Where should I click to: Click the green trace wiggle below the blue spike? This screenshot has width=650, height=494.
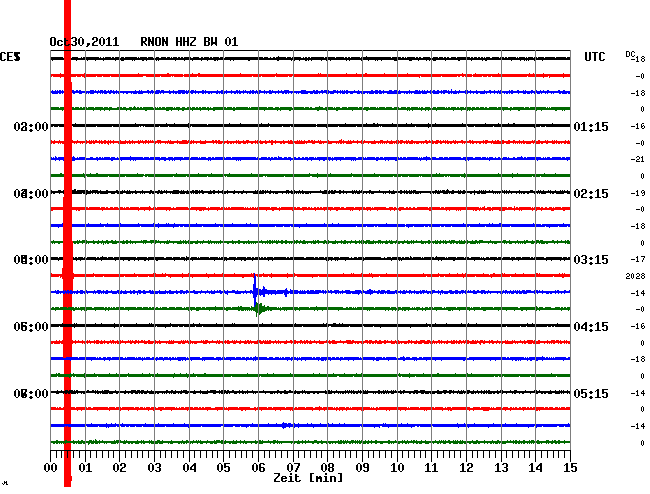click(260, 309)
